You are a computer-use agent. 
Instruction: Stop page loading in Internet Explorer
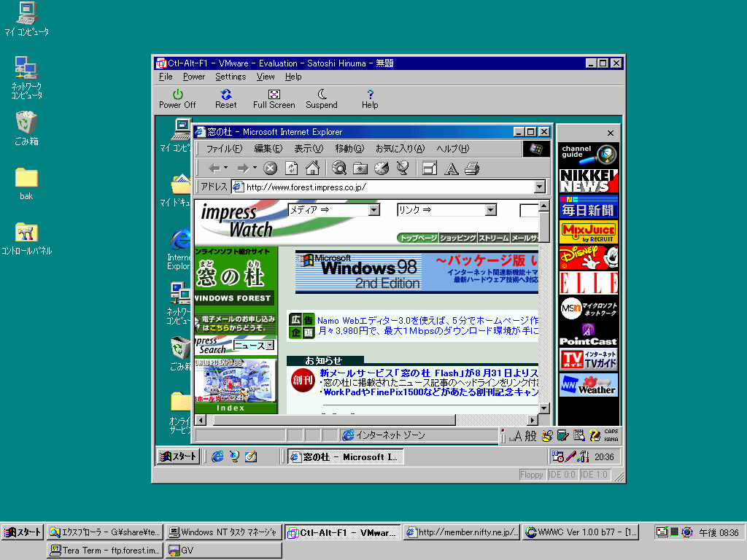(x=270, y=168)
